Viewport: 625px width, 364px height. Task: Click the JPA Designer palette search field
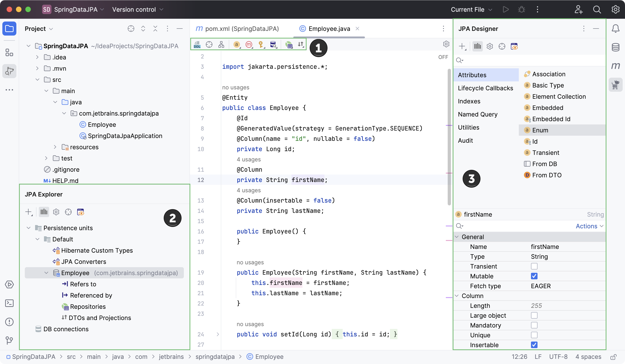pyautogui.click(x=530, y=60)
